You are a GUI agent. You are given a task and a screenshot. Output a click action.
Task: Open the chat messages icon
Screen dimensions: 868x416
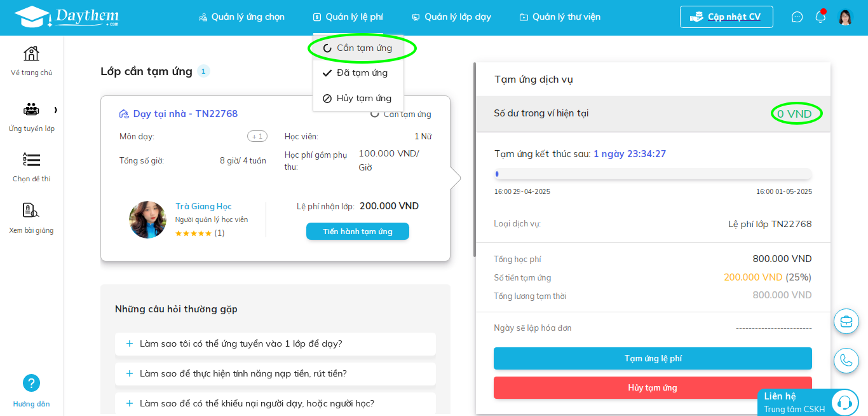tap(797, 17)
